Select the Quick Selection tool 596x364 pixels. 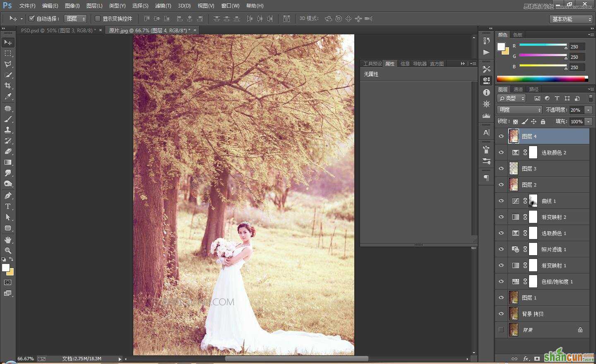pos(8,75)
